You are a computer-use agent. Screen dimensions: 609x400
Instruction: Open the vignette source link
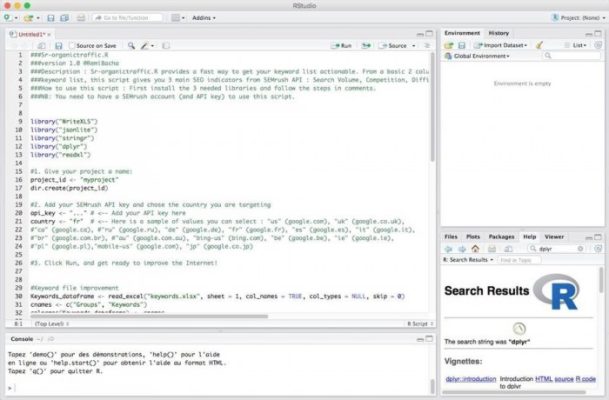(x=564, y=379)
